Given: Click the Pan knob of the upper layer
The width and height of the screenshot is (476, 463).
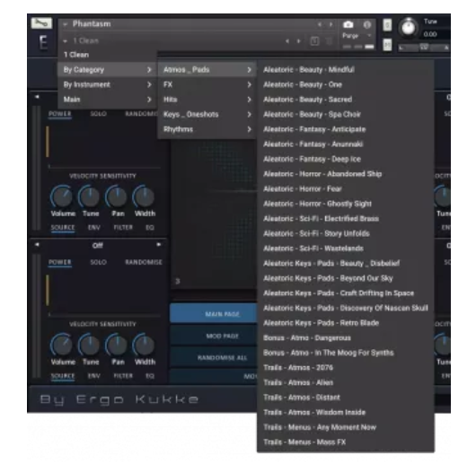Looking at the screenshot, I should (x=117, y=197).
